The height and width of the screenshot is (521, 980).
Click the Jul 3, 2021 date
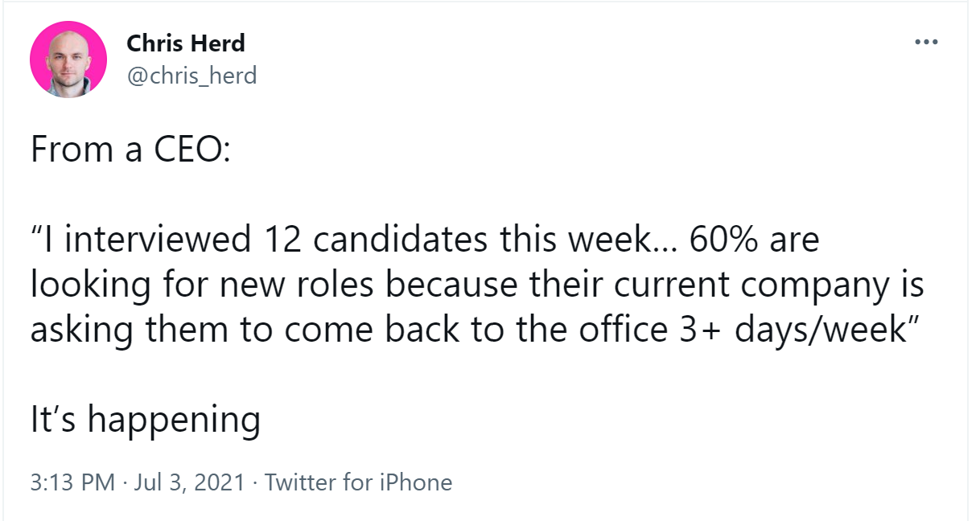click(x=191, y=482)
